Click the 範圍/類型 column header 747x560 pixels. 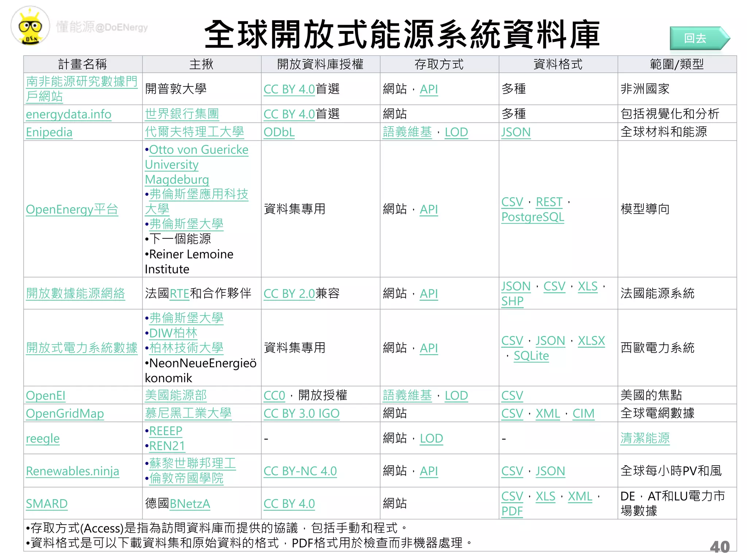tap(677, 64)
